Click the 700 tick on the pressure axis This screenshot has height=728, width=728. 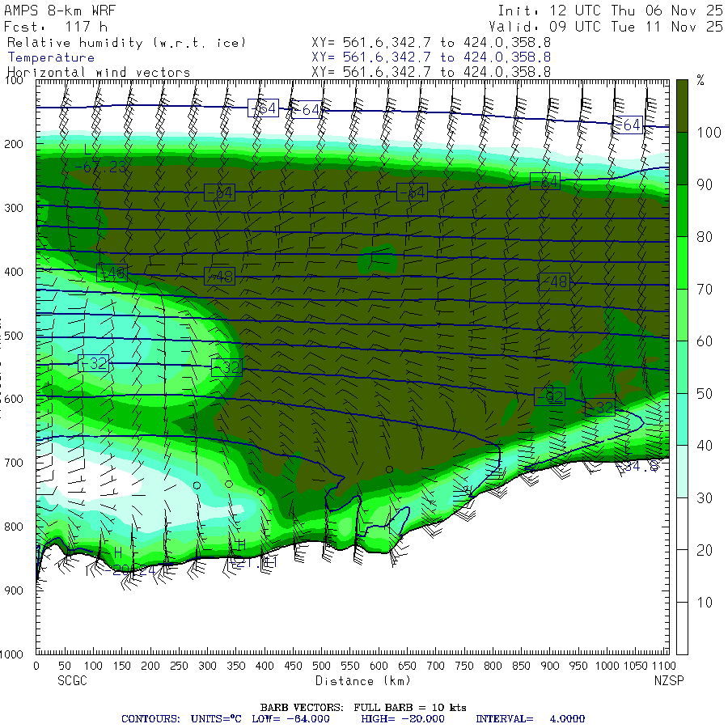[x=14, y=463]
